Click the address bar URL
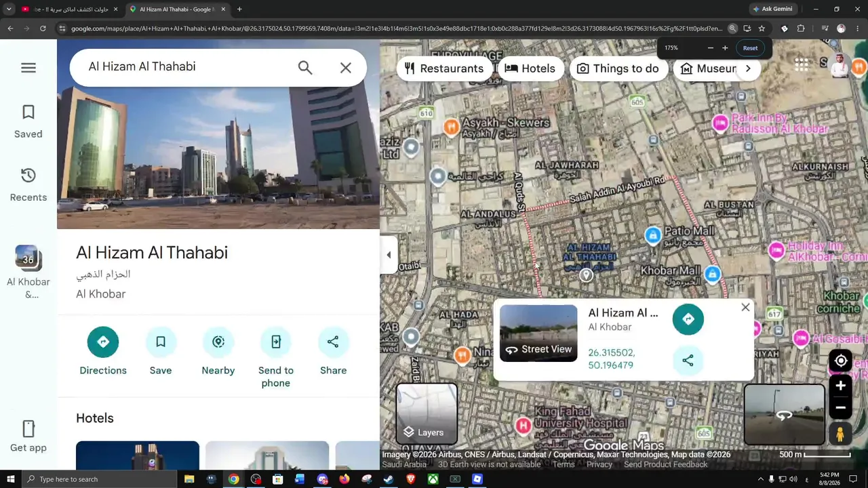The height and width of the screenshot is (488, 868). tap(397, 28)
